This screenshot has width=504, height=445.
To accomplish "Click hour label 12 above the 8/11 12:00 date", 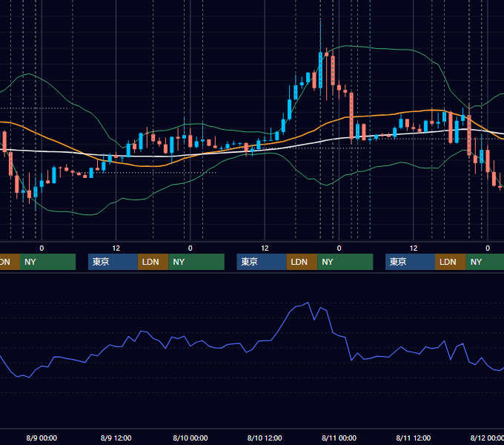I will click(414, 248).
